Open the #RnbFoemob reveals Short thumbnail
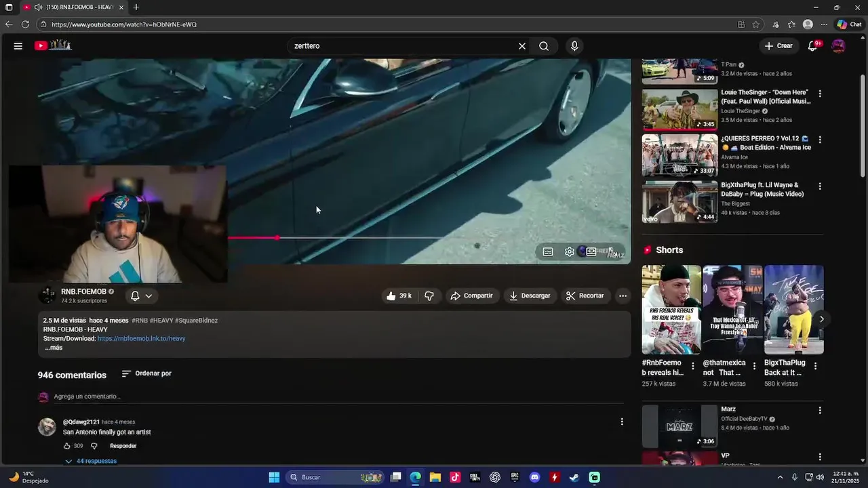This screenshot has height=488, width=868. click(x=671, y=310)
